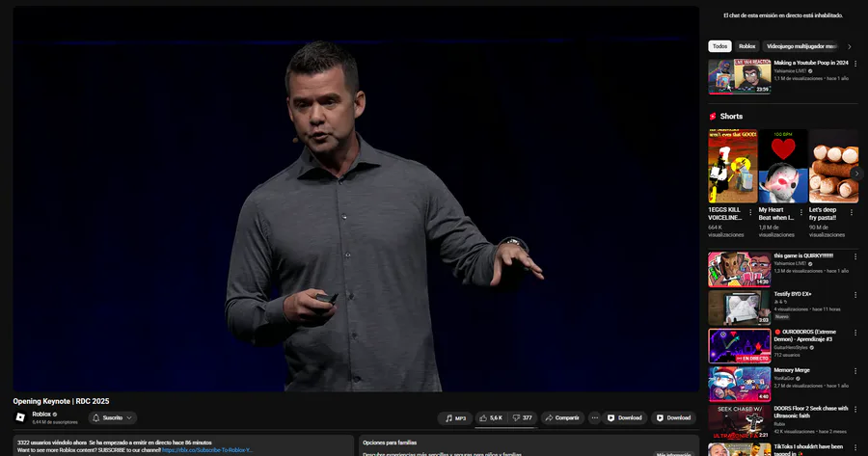The width and height of the screenshot is (868, 456).
Task: Open options for DOORS Floor 2 video
Action: (855, 410)
